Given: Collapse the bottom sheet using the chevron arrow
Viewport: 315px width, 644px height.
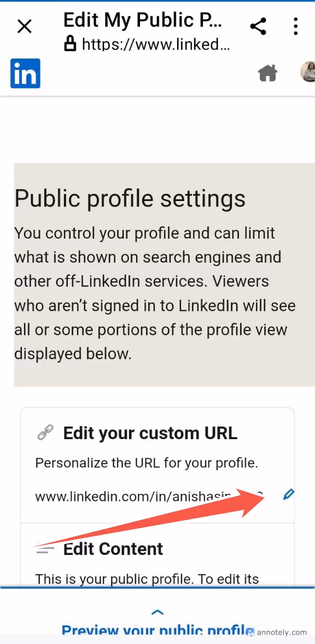Looking at the screenshot, I should coord(157,612).
